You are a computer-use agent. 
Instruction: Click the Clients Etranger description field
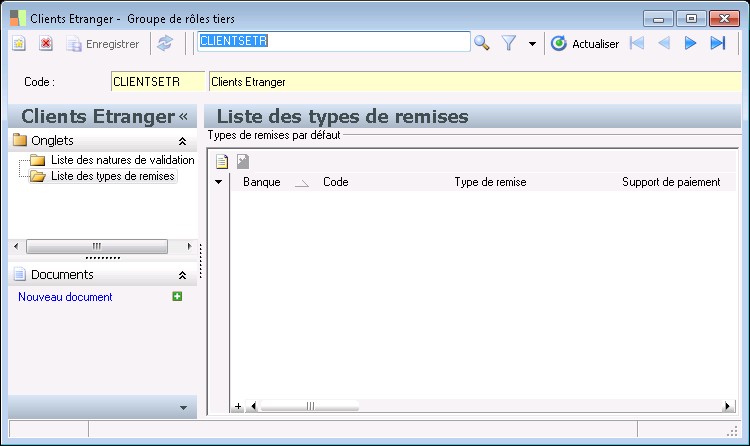[475, 81]
